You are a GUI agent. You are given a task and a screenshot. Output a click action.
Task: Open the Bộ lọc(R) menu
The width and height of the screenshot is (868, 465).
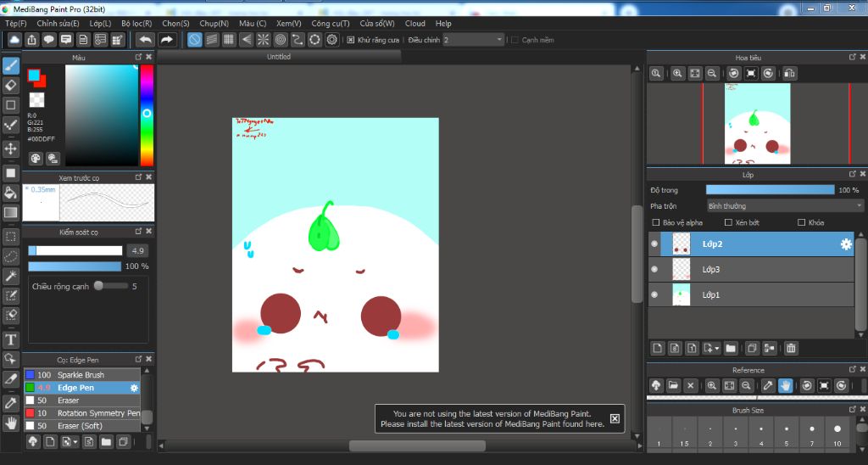(136, 23)
